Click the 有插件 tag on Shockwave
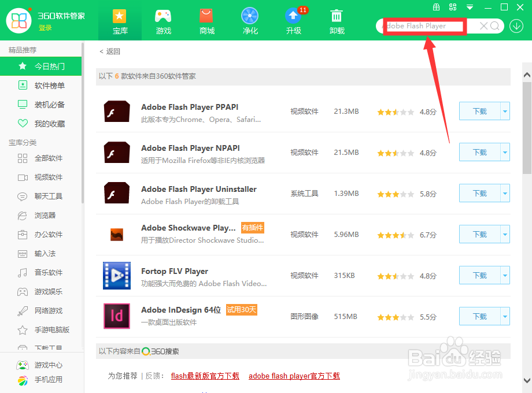 coord(253,228)
